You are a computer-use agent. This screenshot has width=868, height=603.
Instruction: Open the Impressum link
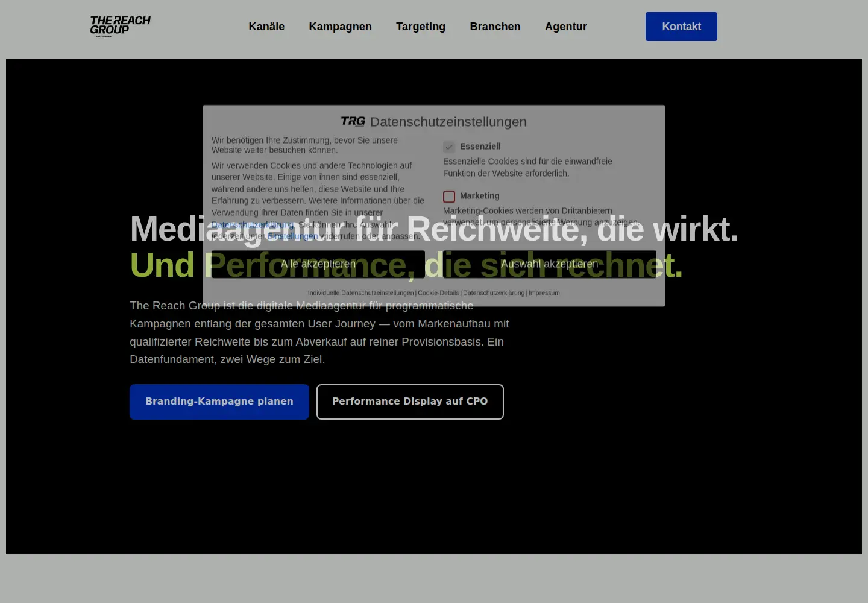click(544, 293)
